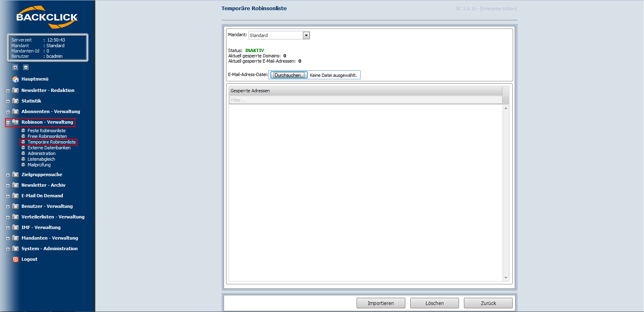Click the expand-all plus icon in sidebar
The height and width of the screenshot is (312, 644).
(x=15, y=68)
